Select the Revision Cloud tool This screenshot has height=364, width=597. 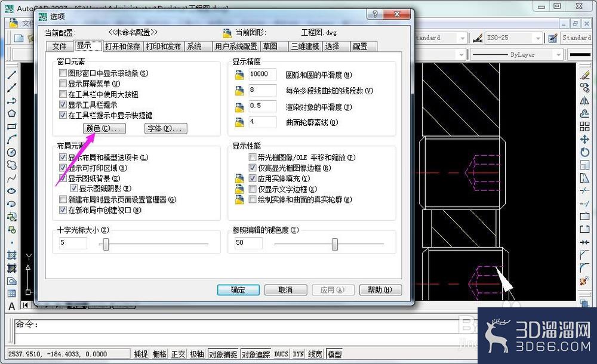coord(12,165)
